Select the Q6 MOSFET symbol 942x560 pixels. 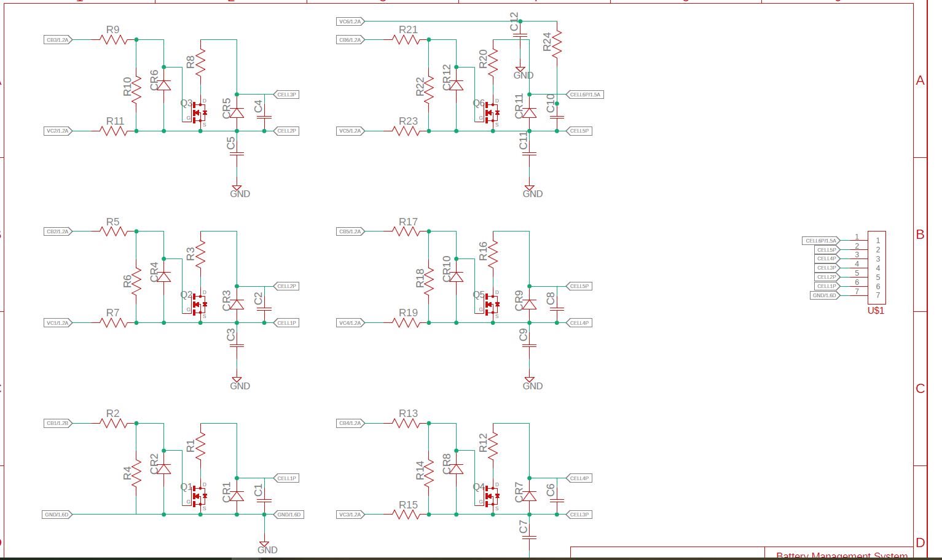[492, 112]
